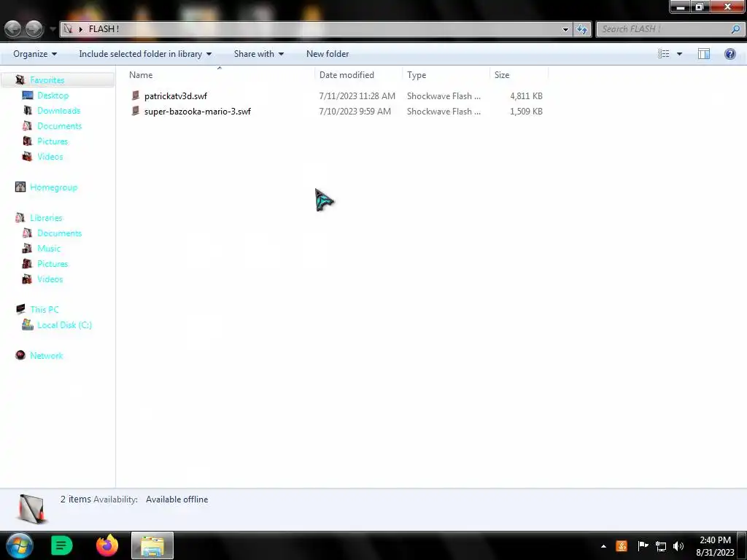Click the This PC computer icon
This screenshot has width=747, height=560.
[20, 309]
